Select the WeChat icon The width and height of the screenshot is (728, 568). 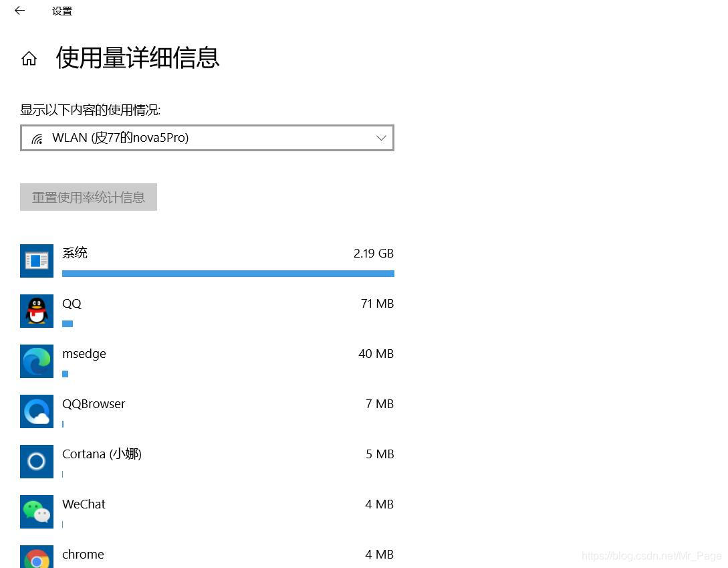pos(37,512)
